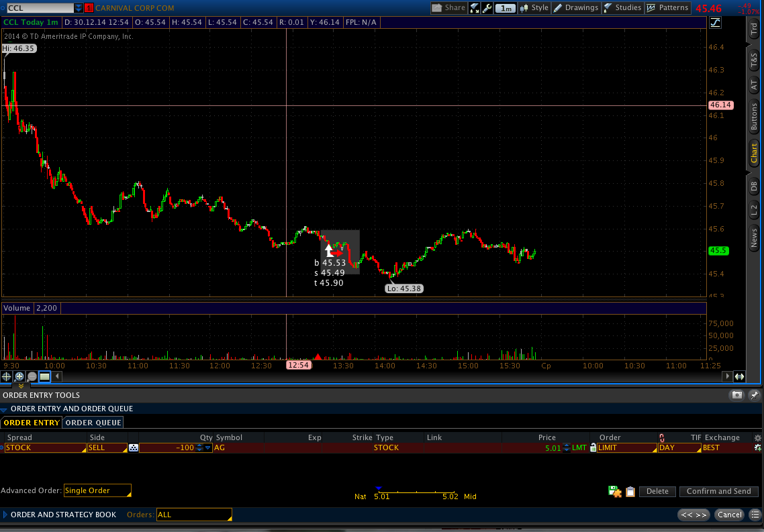Open the Advanced Order Single Order dropdown
The width and height of the screenshot is (764, 532).
click(97, 490)
